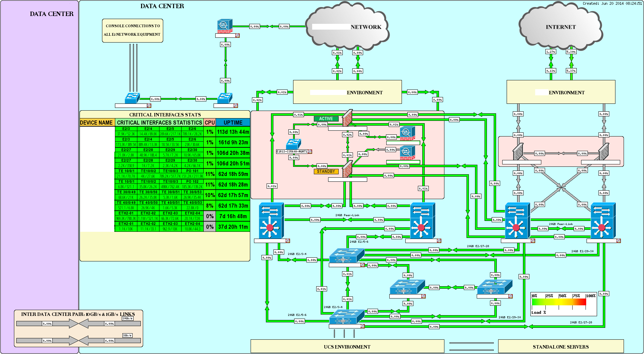Click the ACTIVE green status label
This screenshot has width=644, height=354.
point(326,119)
